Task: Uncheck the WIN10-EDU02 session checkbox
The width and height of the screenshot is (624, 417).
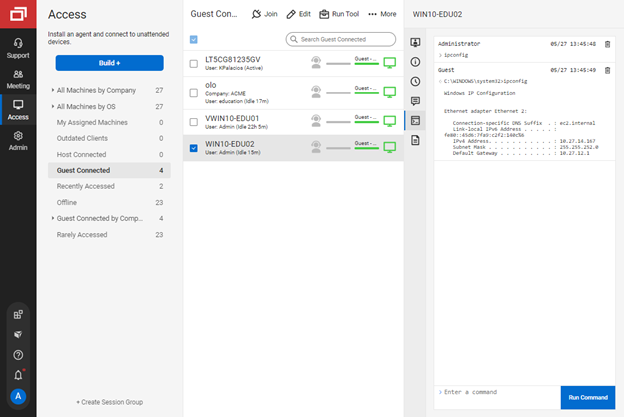Action: pos(193,148)
